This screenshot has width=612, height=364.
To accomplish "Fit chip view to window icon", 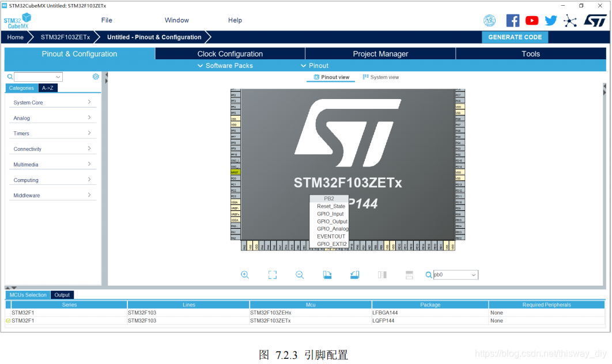I will (x=273, y=275).
